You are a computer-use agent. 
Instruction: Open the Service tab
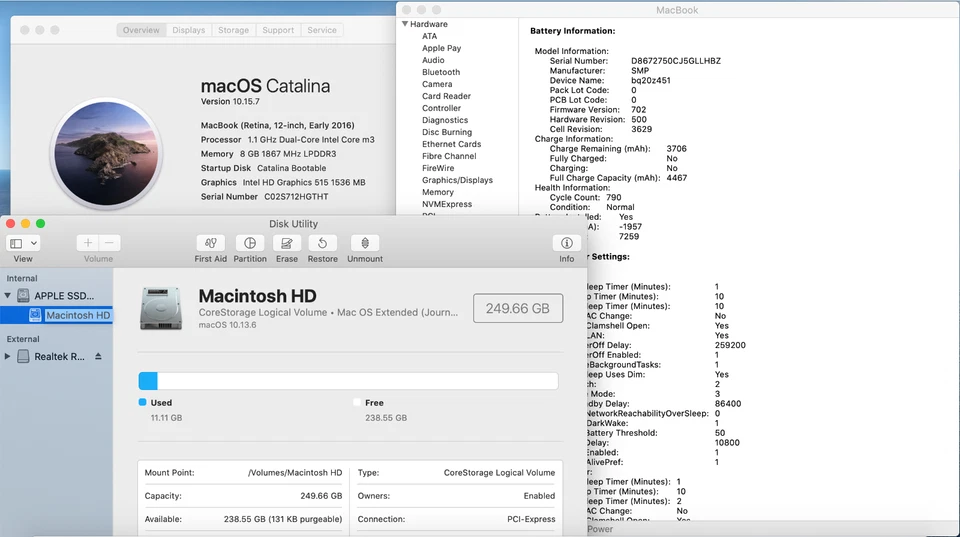[322, 30]
